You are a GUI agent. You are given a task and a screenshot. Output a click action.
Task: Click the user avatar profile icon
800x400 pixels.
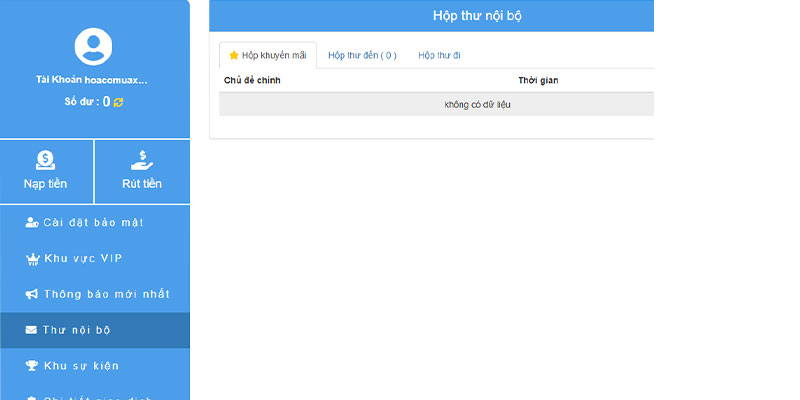point(93,46)
